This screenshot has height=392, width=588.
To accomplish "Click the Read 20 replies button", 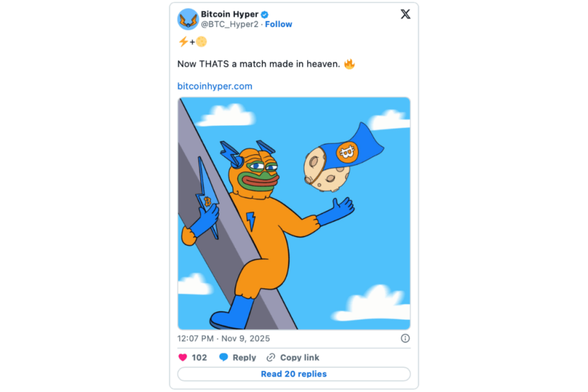I will (294, 374).
